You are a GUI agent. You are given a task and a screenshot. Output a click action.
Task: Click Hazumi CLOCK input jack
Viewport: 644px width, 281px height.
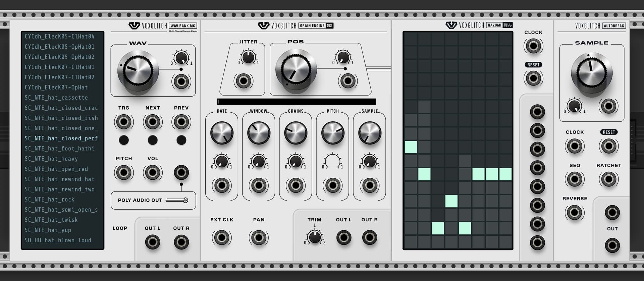tap(533, 46)
